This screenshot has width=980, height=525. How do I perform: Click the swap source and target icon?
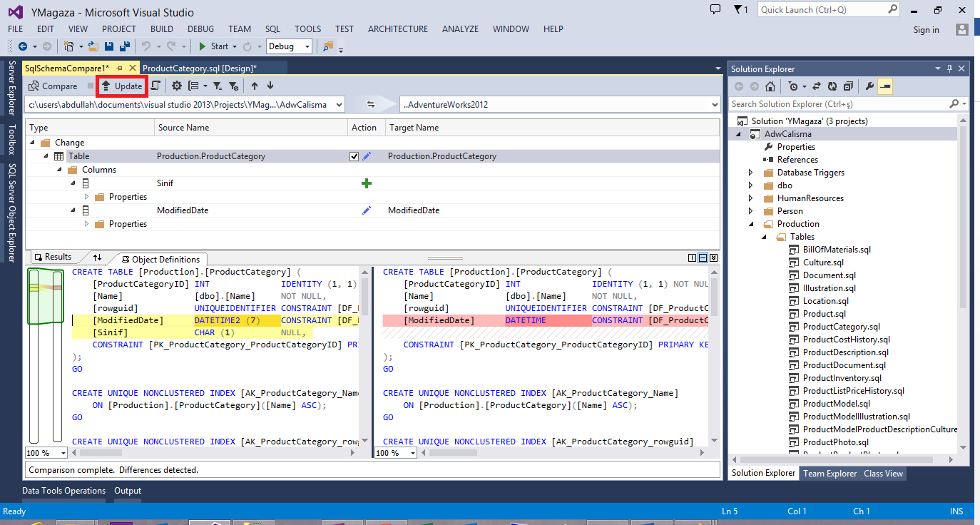point(372,105)
